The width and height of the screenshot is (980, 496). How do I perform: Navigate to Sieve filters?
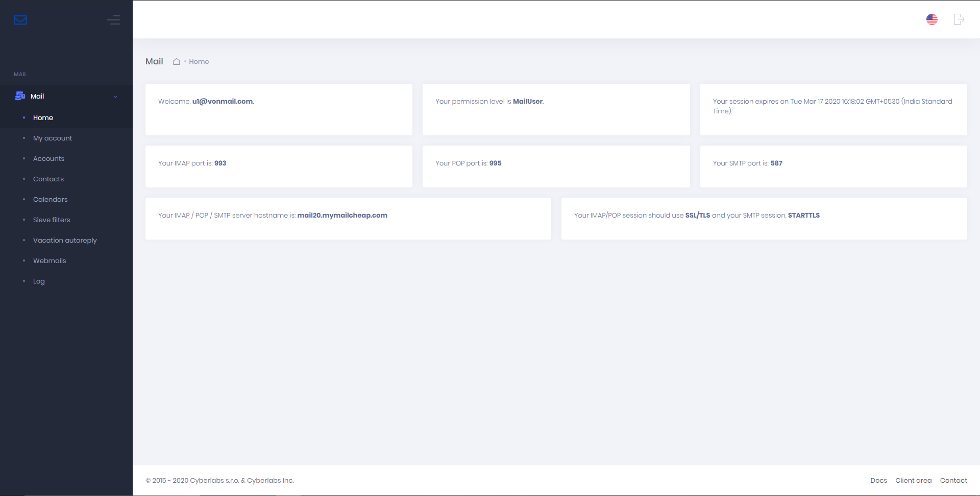pos(52,220)
